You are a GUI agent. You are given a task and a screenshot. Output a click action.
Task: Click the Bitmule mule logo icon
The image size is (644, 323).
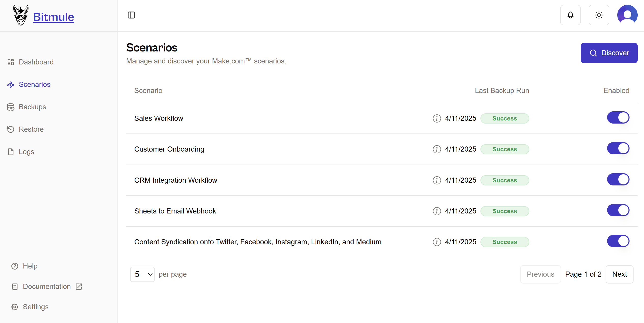[21, 15]
